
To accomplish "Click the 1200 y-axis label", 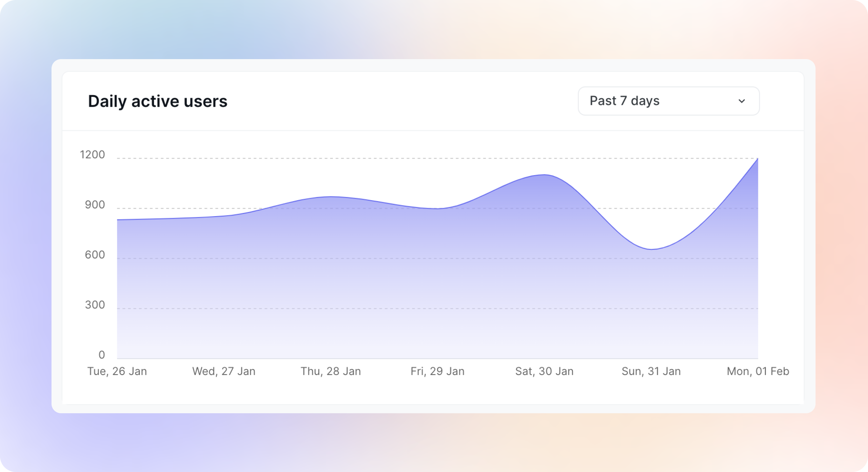I will (x=92, y=155).
